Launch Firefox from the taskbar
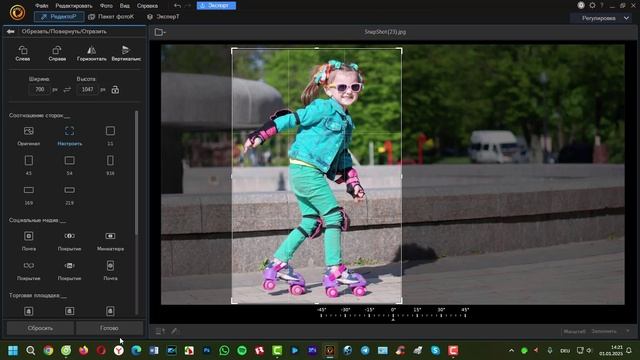The width and height of the screenshot is (640, 360). [x=84, y=350]
